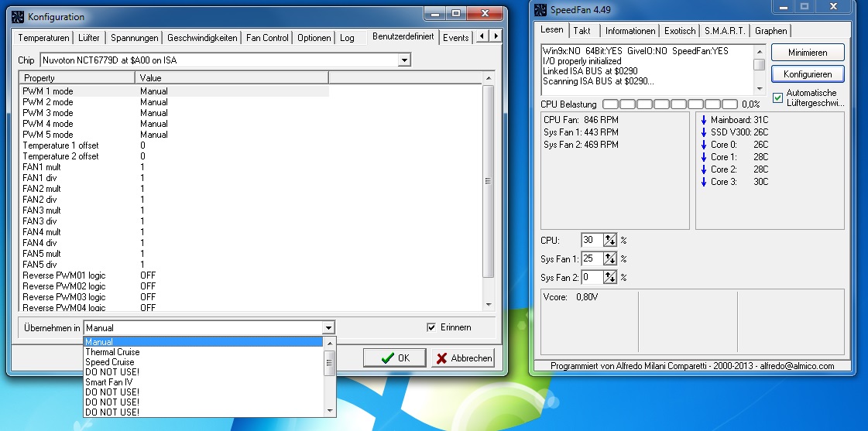Select Thermal Cruise in the dropdown list
This screenshot has height=431, width=868.
point(203,352)
